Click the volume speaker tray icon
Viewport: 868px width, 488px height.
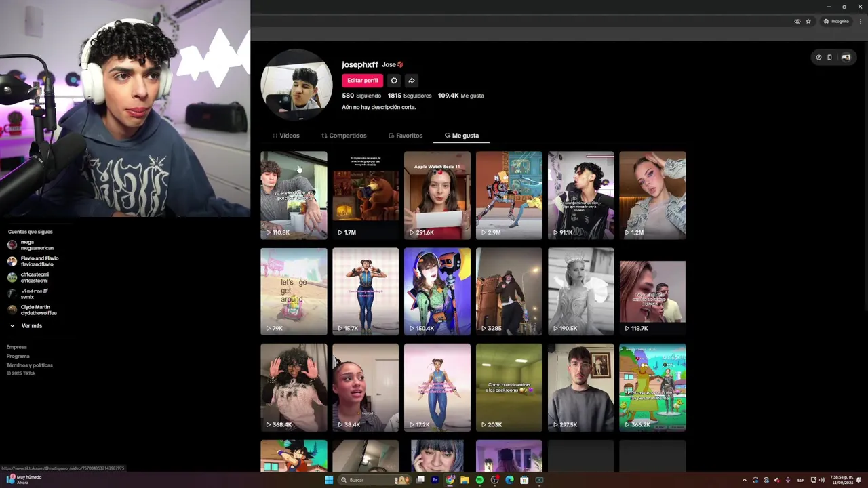823,480
